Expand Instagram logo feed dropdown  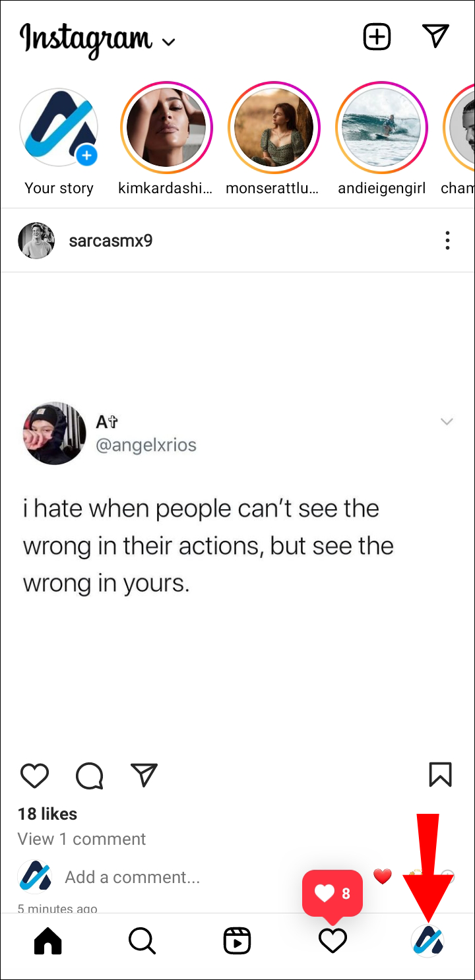click(x=169, y=42)
